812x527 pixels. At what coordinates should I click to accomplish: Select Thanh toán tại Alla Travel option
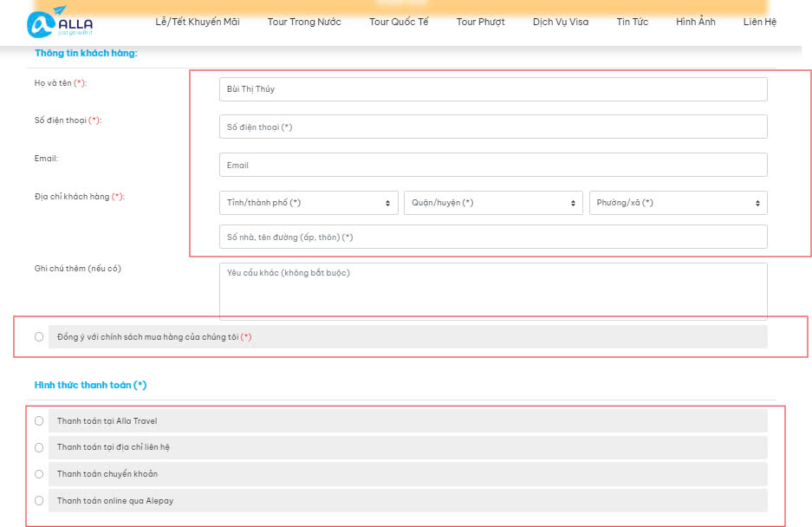(x=39, y=420)
